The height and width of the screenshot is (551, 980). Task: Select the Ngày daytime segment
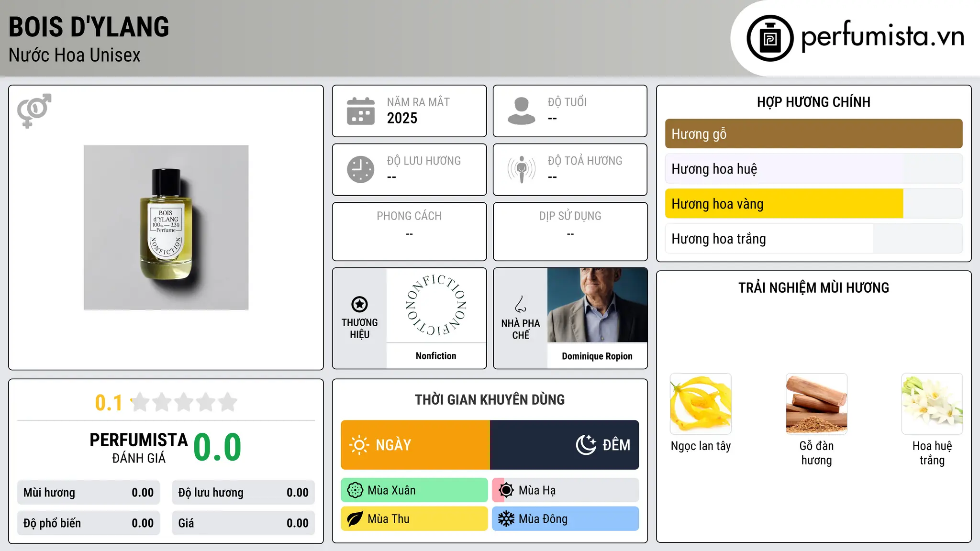tap(415, 445)
